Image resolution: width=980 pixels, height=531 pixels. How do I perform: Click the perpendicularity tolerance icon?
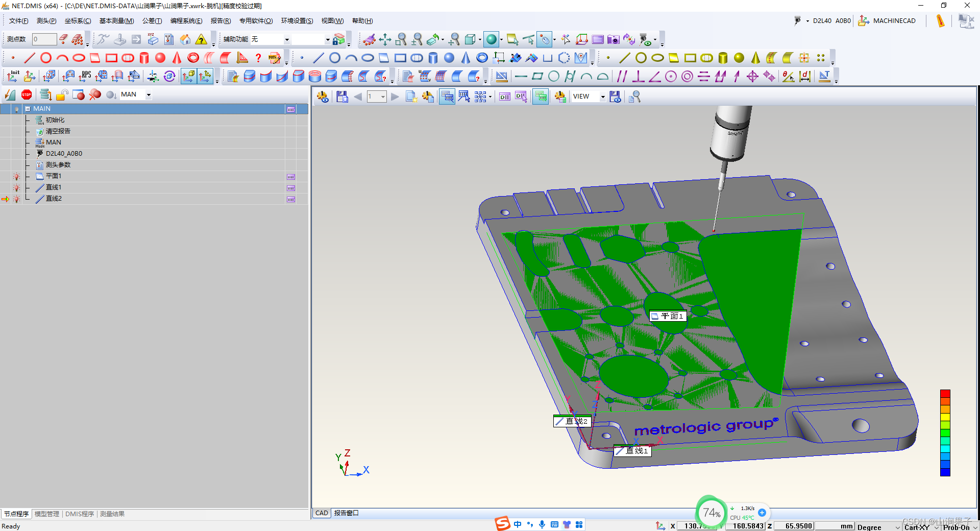(x=638, y=77)
